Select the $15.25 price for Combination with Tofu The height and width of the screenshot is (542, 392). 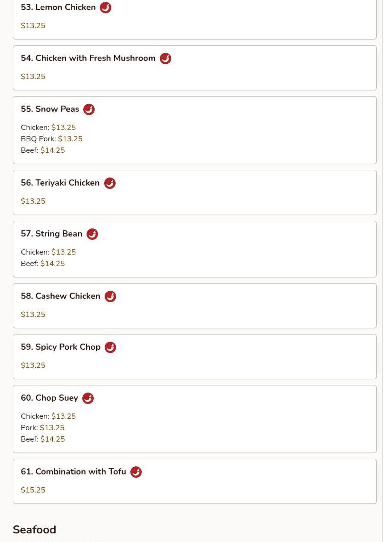pos(33,490)
